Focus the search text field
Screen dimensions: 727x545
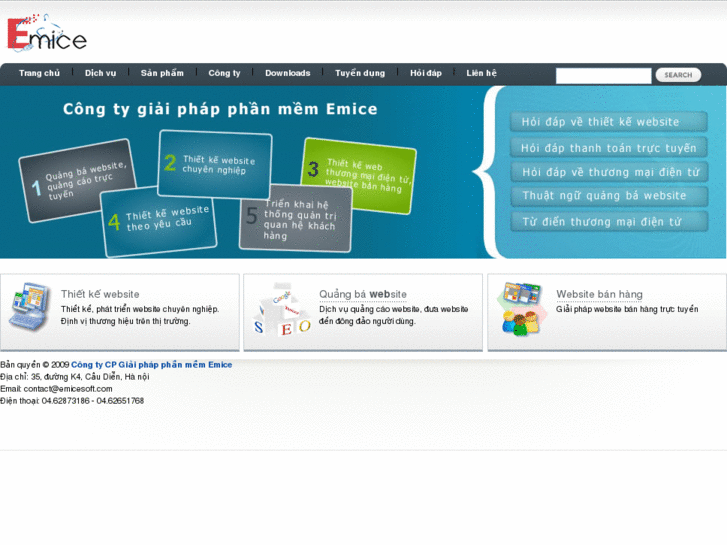click(603, 76)
